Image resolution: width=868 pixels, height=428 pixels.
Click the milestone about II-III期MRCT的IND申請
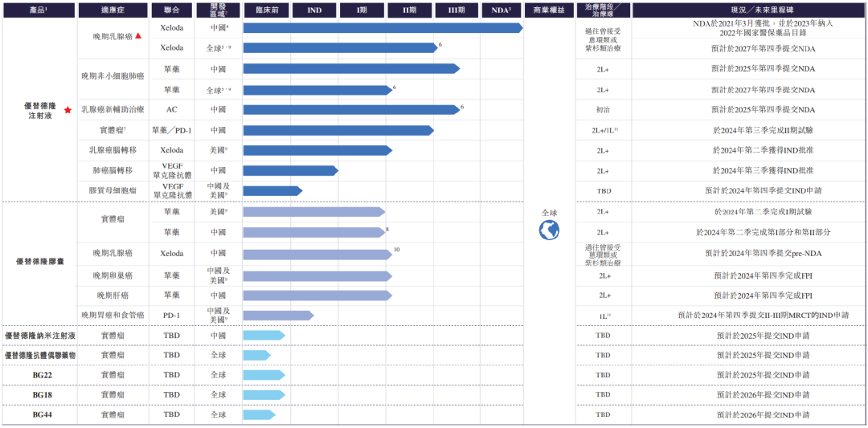click(763, 316)
